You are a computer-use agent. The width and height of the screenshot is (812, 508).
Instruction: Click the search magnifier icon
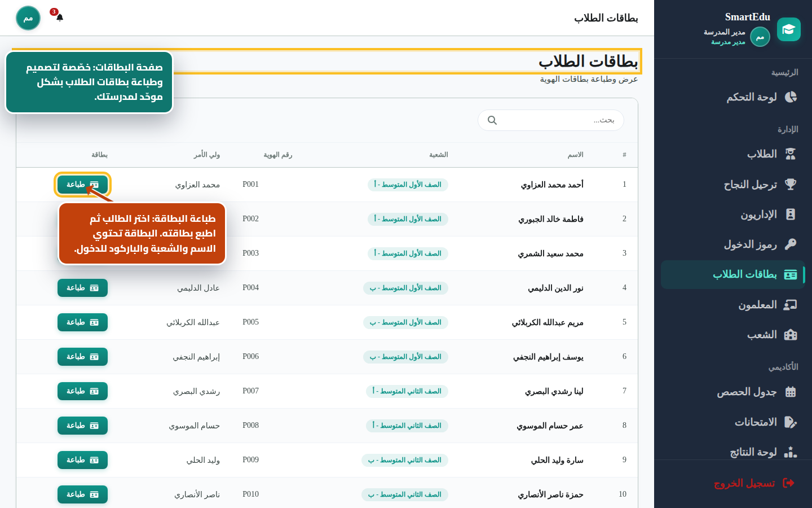coord(492,120)
